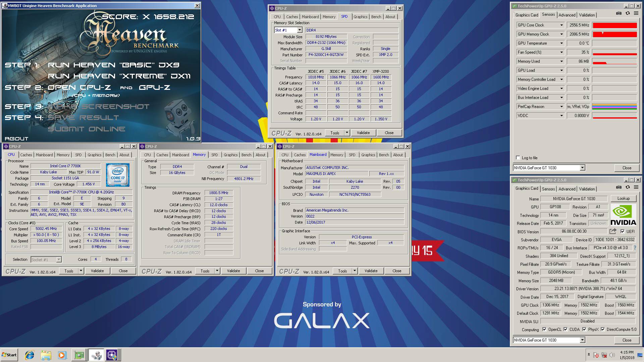Click the CPU-Z purple chip icon on taskbar
The image size is (644, 362).
112,355
